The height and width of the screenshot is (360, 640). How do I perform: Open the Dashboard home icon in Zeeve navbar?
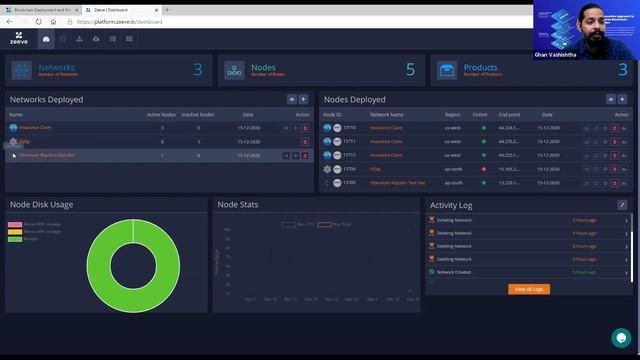click(x=46, y=39)
